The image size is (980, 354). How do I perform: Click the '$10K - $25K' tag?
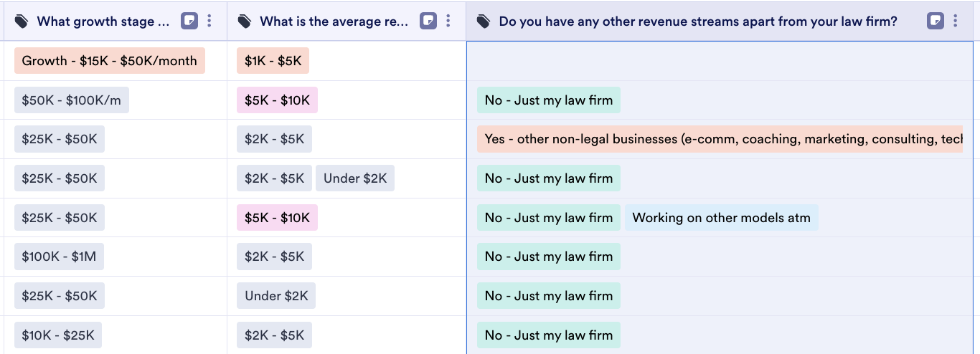tap(58, 335)
